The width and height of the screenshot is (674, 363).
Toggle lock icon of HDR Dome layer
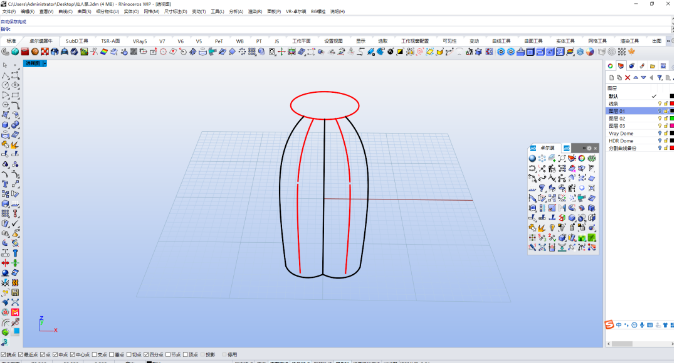665,141
